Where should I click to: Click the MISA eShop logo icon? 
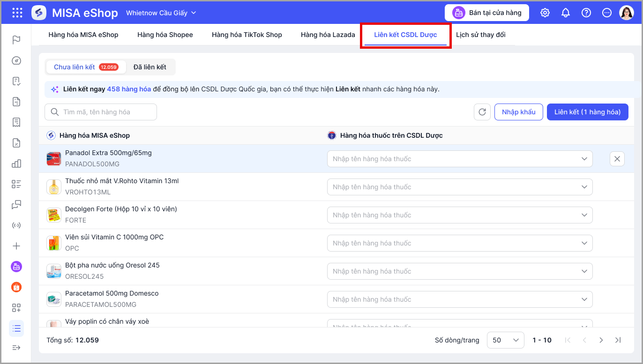[39, 13]
